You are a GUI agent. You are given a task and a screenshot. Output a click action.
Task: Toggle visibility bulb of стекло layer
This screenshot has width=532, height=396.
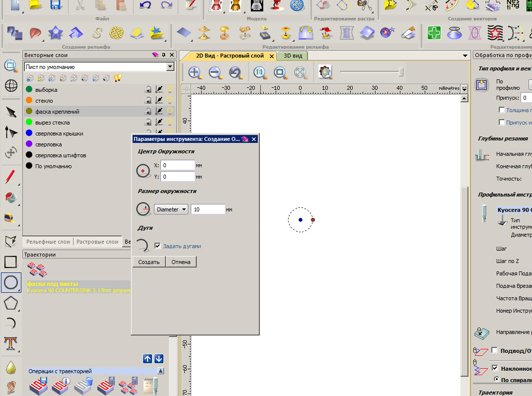pos(170,100)
